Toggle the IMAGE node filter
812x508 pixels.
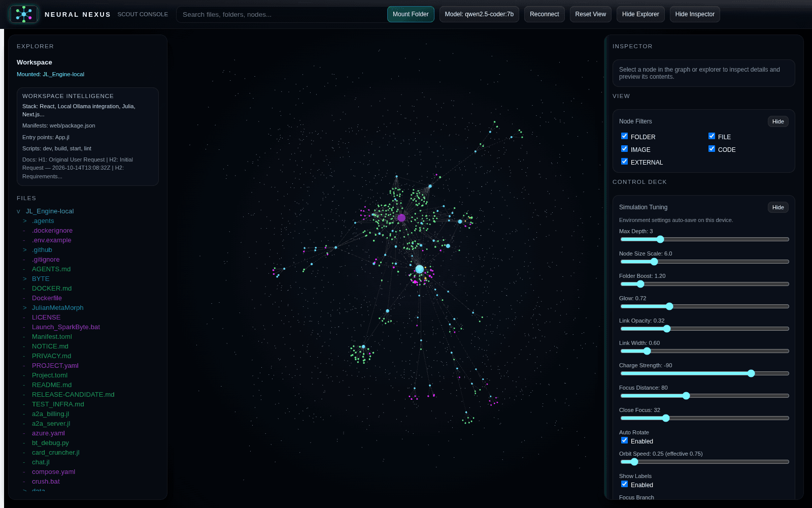point(624,149)
